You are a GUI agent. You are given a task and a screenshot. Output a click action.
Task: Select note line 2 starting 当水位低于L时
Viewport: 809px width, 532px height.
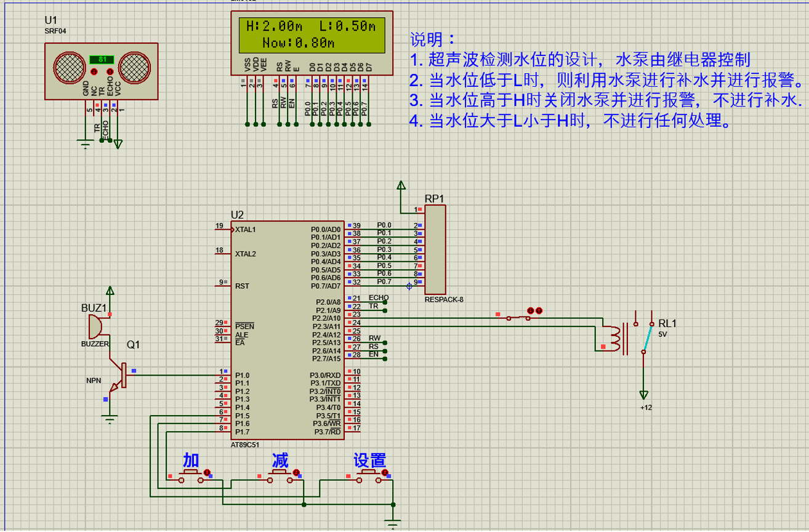click(608, 80)
